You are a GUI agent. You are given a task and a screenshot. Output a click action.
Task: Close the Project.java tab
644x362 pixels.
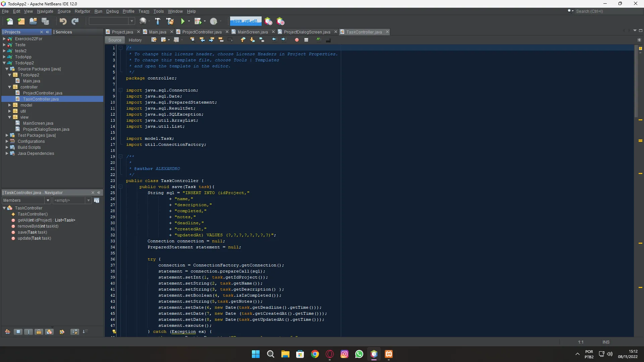pyautogui.click(x=138, y=32)
